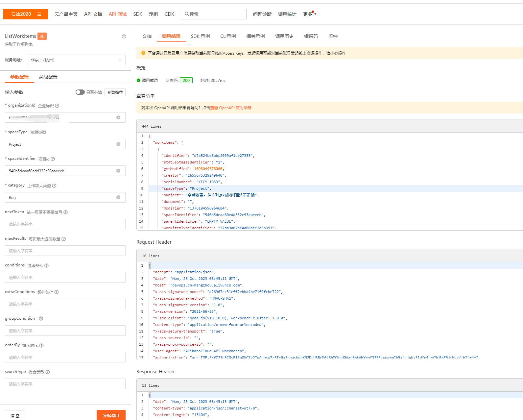Switch to the 流控 tab

click(333, 36)
